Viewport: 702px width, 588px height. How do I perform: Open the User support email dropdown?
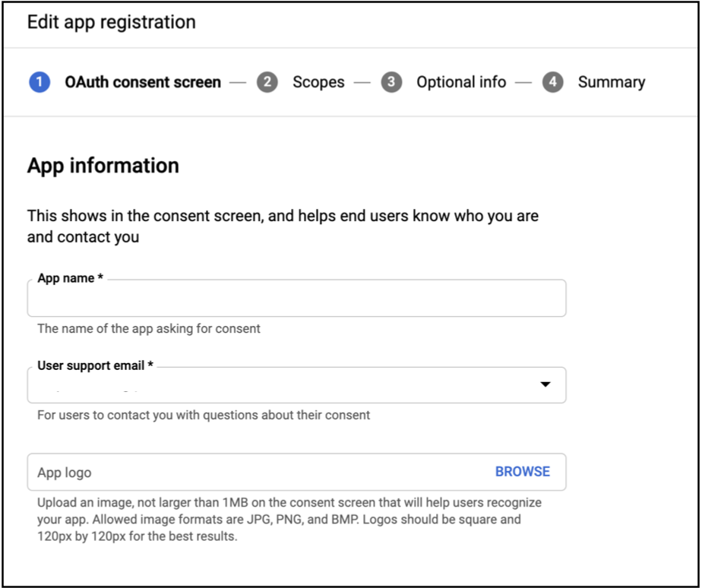(296, 385)
